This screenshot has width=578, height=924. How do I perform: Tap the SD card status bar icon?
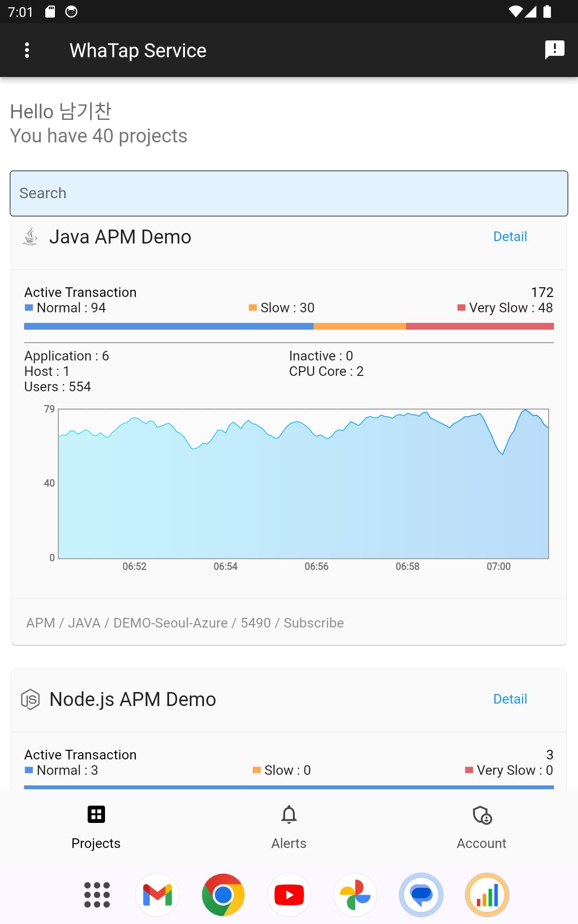50,12
